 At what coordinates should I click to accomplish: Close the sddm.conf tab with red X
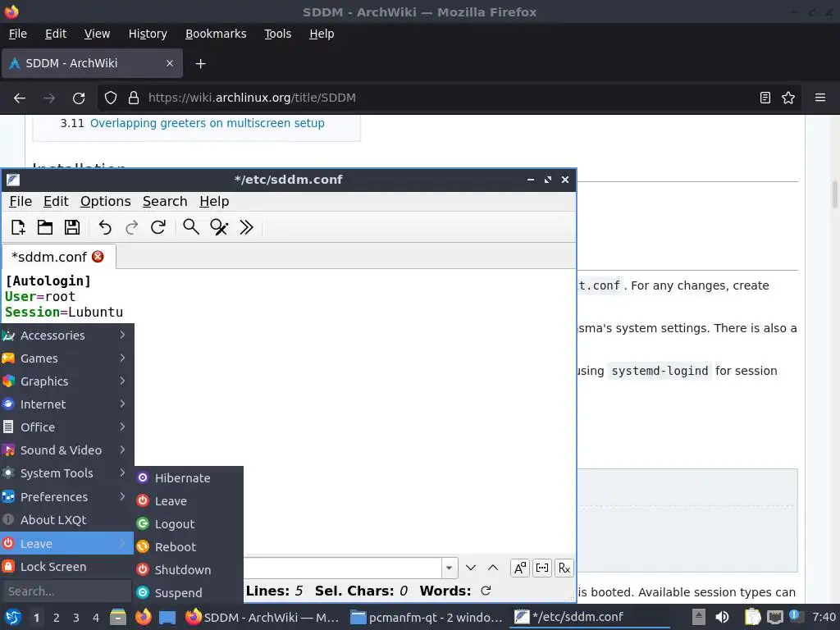coord(98,257)
